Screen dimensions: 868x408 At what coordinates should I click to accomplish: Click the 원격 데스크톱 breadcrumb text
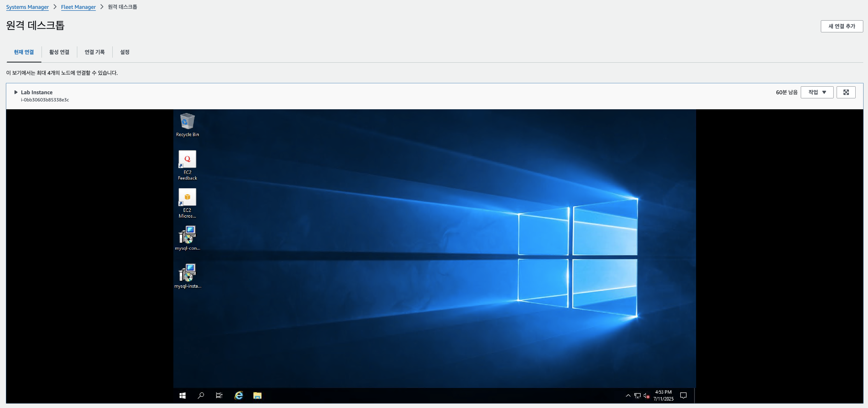[x=122, y=7]
